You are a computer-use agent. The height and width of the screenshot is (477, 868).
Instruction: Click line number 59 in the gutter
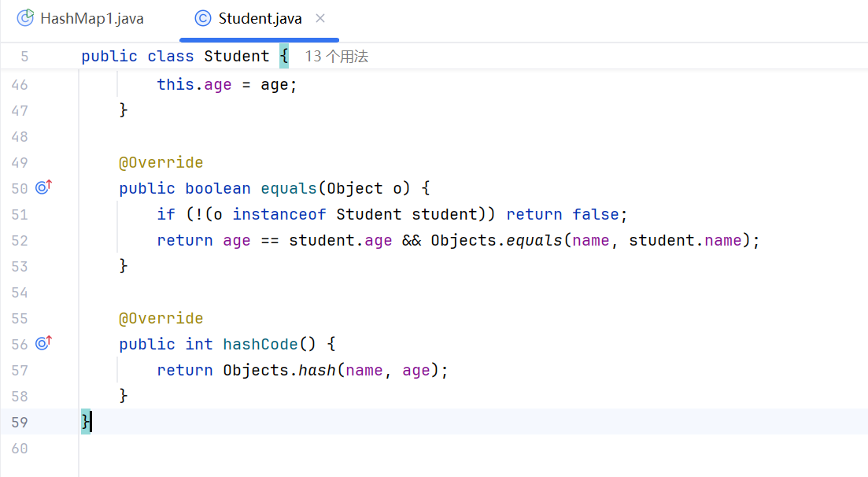point(20,422)
